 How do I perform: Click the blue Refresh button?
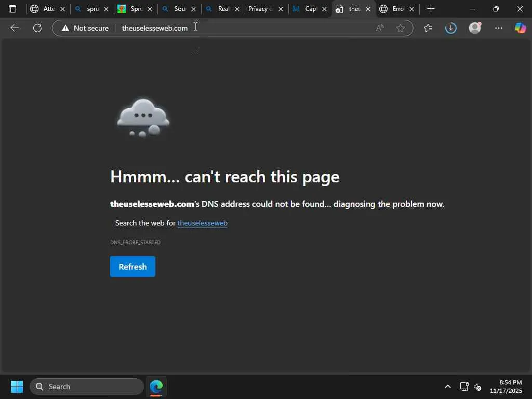pos(132,267)
